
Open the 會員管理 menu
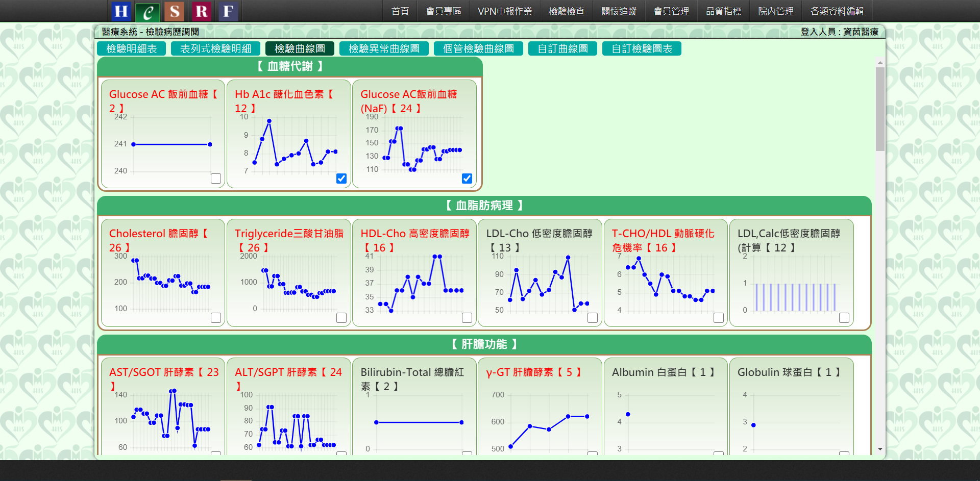point(671,11)
